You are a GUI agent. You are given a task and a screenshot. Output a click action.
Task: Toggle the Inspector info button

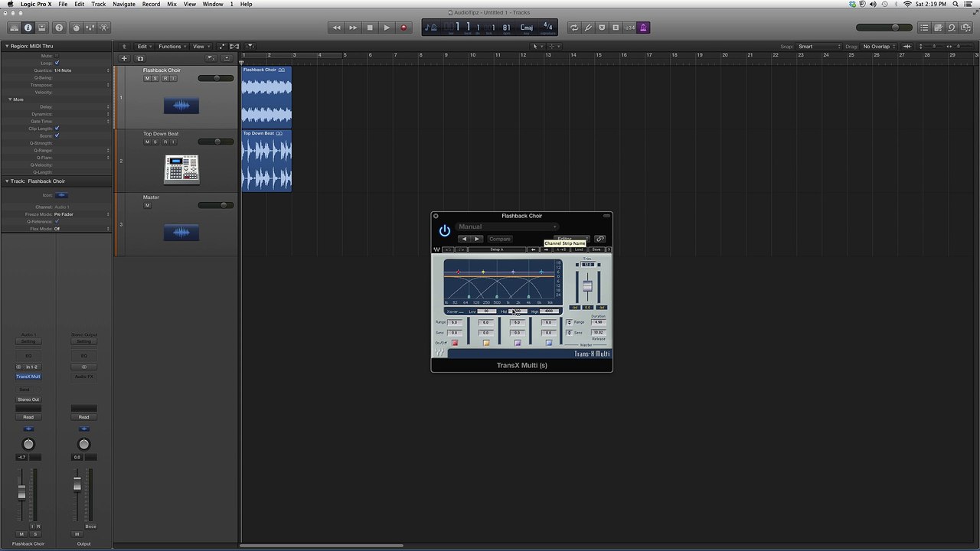point(28,28)
